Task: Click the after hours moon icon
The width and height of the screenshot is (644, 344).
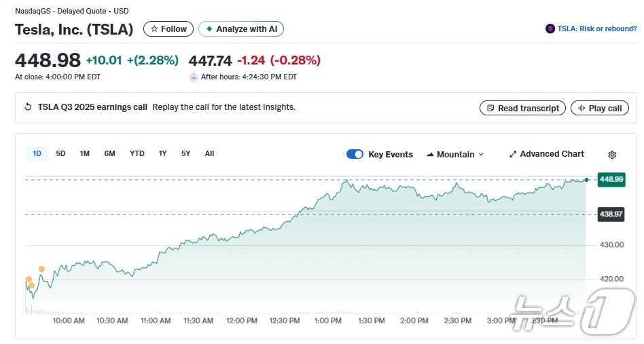Action: pyautogui.click(x=194, y=77)
